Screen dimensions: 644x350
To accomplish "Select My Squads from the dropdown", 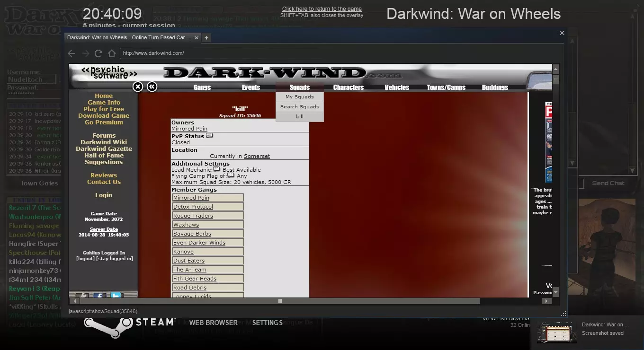I will pyautogui.click(x=300, y=97).
